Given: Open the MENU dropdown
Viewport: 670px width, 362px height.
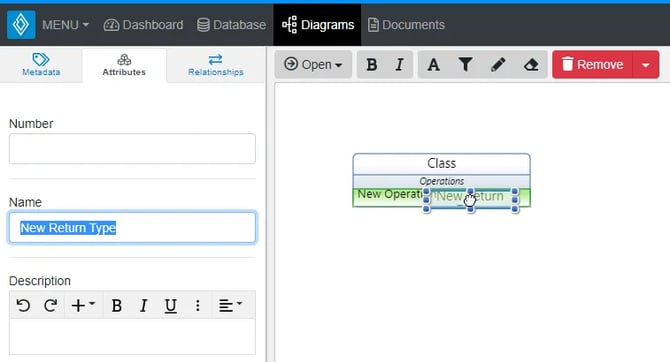Looking at the screenshot, I should 65,25.
